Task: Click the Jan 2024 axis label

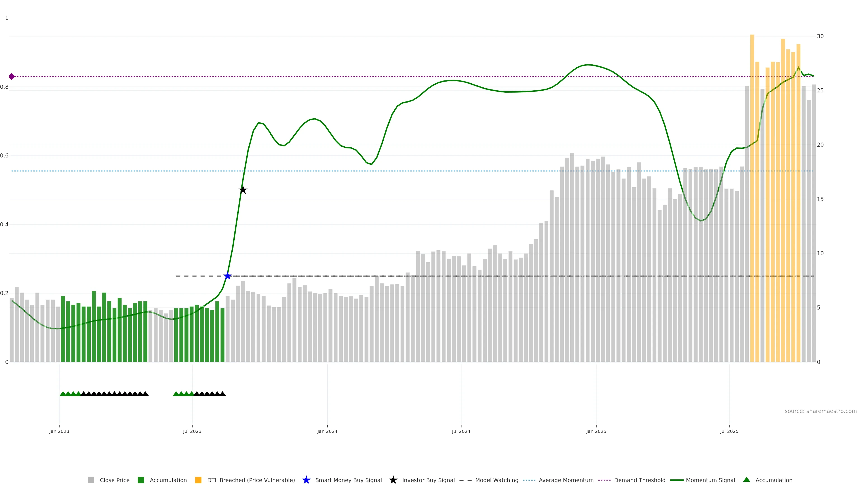Action: click(327, 432)
